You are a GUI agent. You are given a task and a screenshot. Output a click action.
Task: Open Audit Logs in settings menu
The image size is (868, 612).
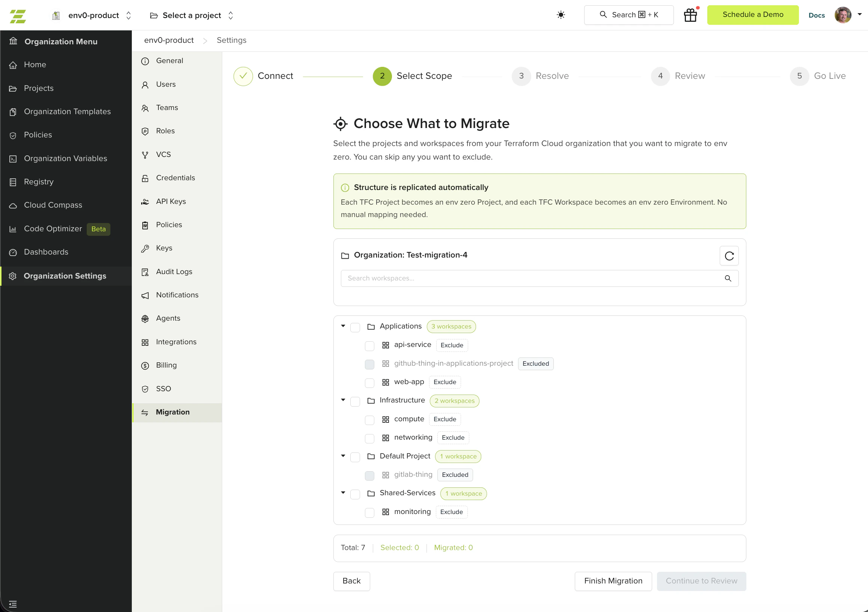tap(174, 271)
